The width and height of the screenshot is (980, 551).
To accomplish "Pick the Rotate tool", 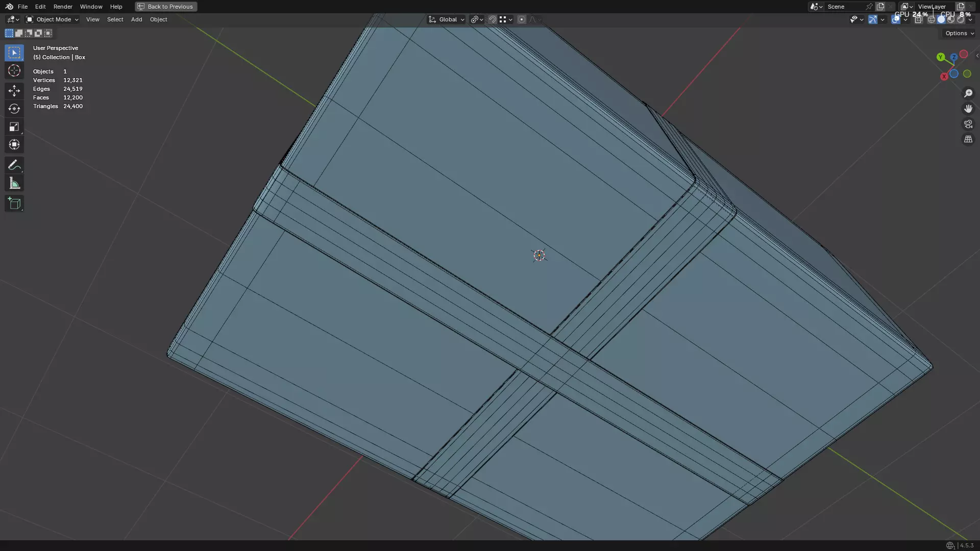I will (14, 109).
